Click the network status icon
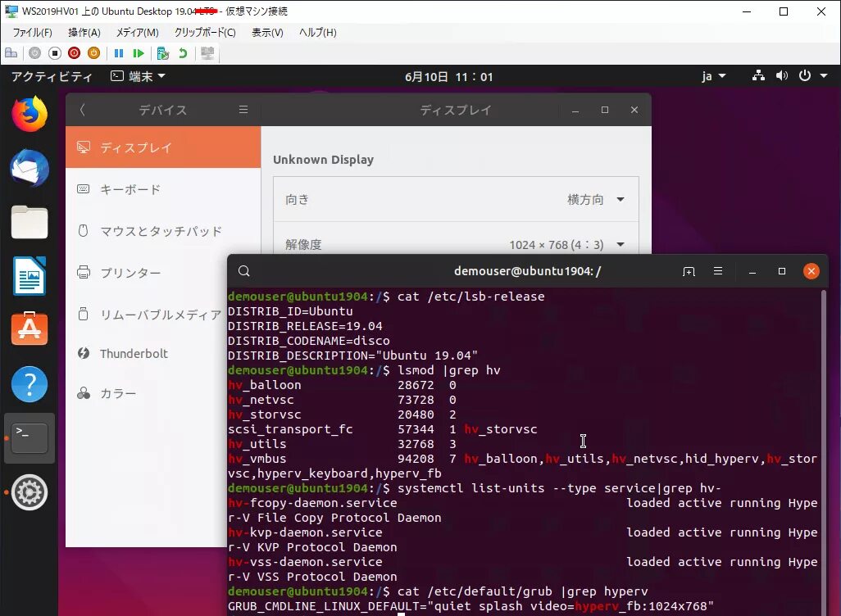 coord(758,76)
